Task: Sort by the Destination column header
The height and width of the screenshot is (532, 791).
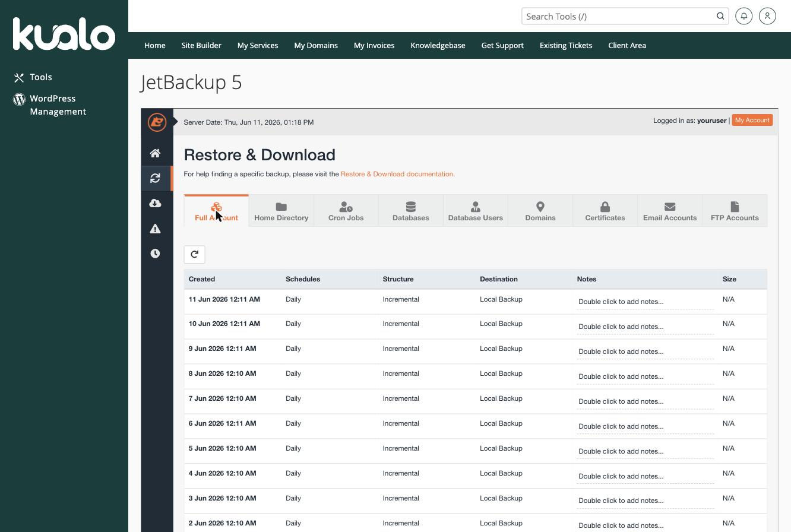Action: [499, 279]
